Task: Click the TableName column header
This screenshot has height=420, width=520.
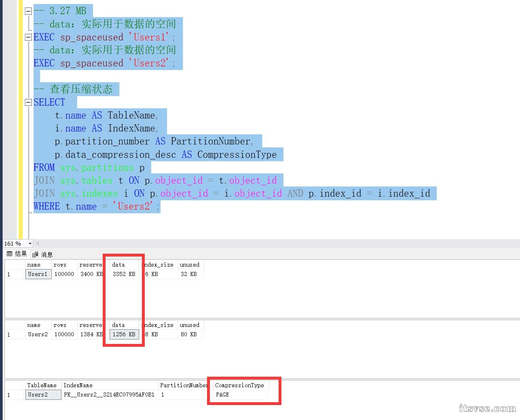Action: click(x=42, y=385)
